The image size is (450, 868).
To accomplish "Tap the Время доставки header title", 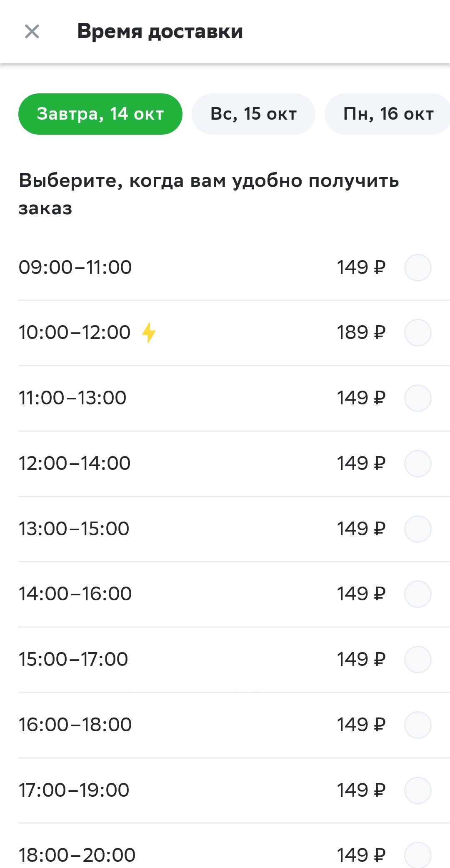I will coord(160,31).
